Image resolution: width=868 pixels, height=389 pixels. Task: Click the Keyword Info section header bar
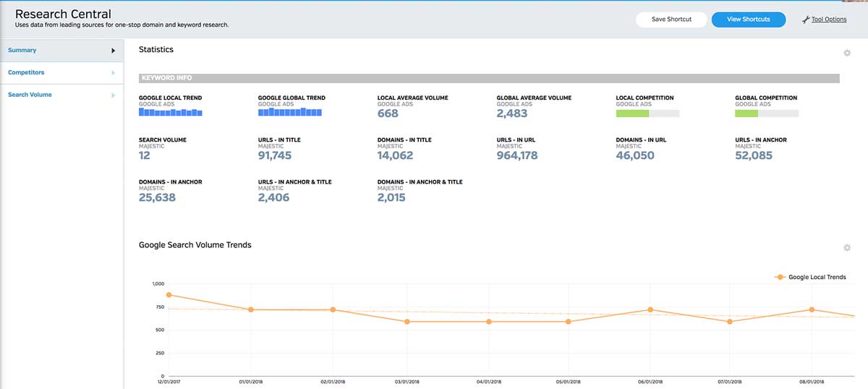pyautogui.click(x=489, y=78)
